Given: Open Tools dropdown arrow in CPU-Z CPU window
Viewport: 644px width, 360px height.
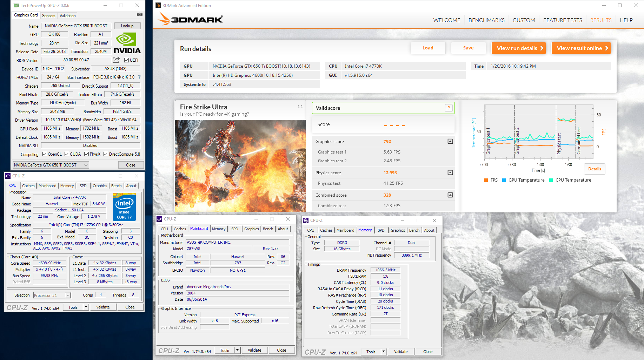Looking at the screenshot, I should (86, 307).
